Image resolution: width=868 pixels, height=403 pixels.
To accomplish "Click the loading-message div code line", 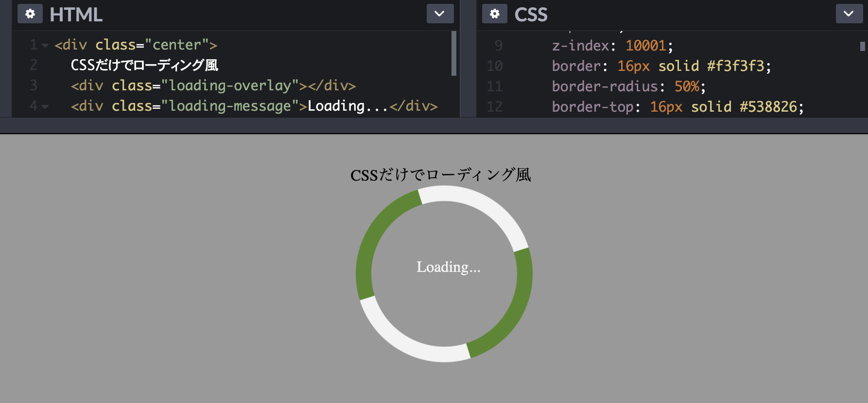I will pyautogui.click(x=254, y=106).
